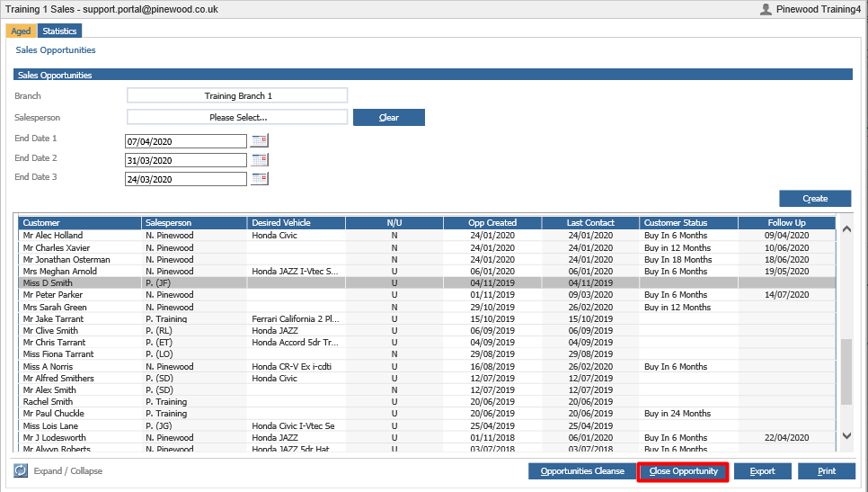Viewport: 868px width, 492px height.
Task: Focus the End Date 3 input field
Action: pyautogui.click(x=185, y=179)
